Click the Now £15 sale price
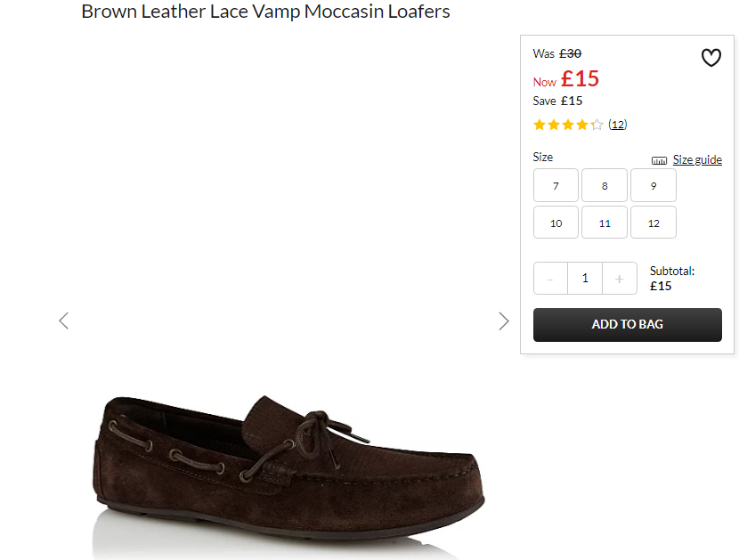 pyautogui.click(x=566, y=78)
